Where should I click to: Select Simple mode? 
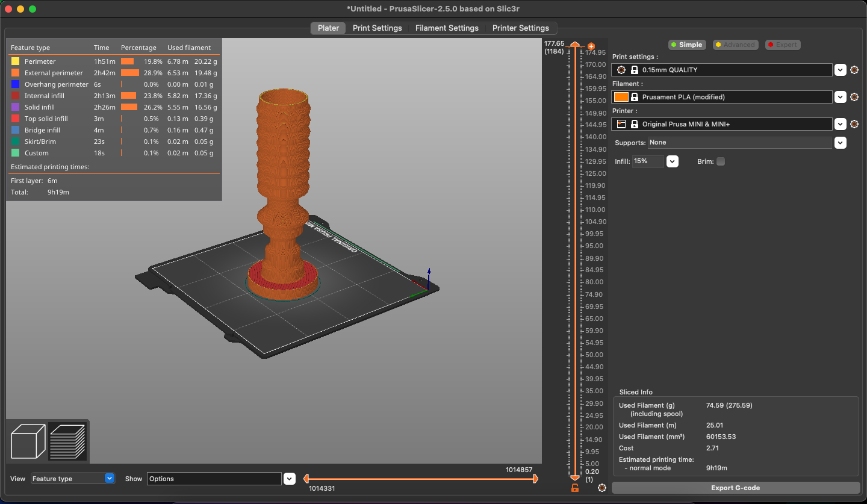coord(686,45)
